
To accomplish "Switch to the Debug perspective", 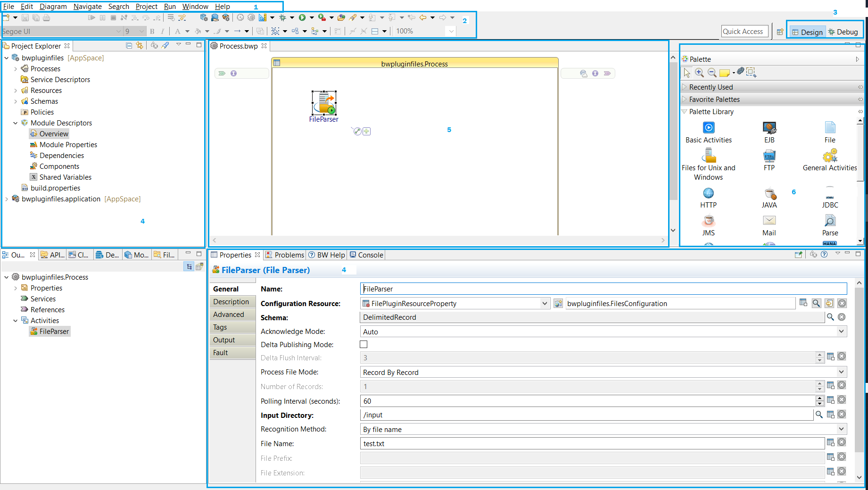I will click(843, 32).
